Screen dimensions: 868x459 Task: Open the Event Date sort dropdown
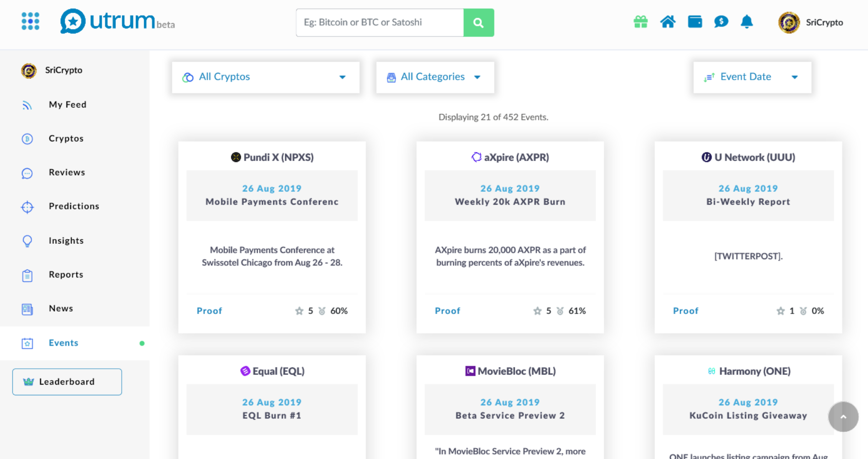coord(752,77)
